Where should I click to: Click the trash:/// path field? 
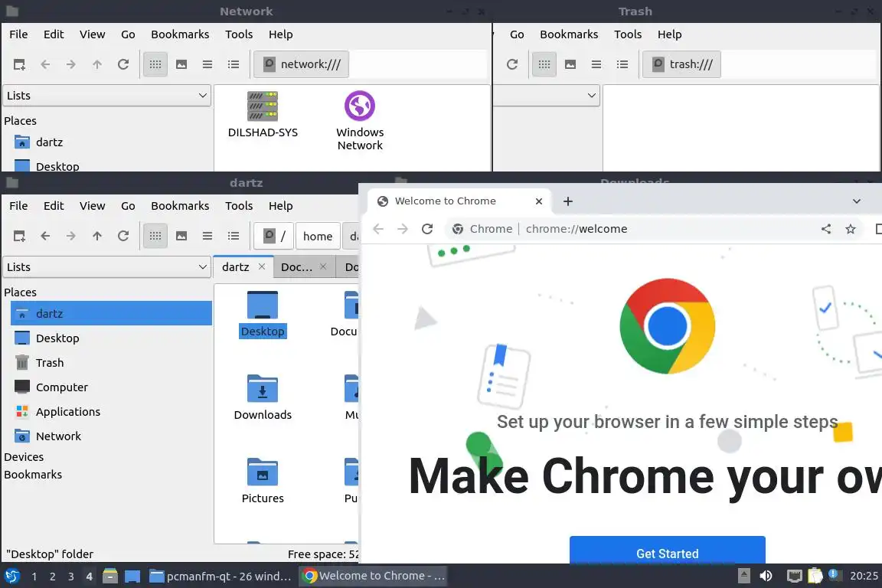coord(681,64)
